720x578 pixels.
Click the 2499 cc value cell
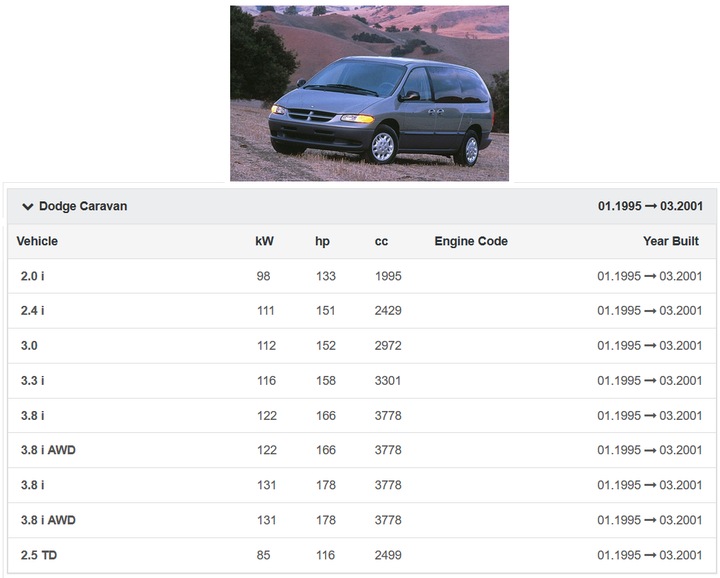(x=388, y=555)
